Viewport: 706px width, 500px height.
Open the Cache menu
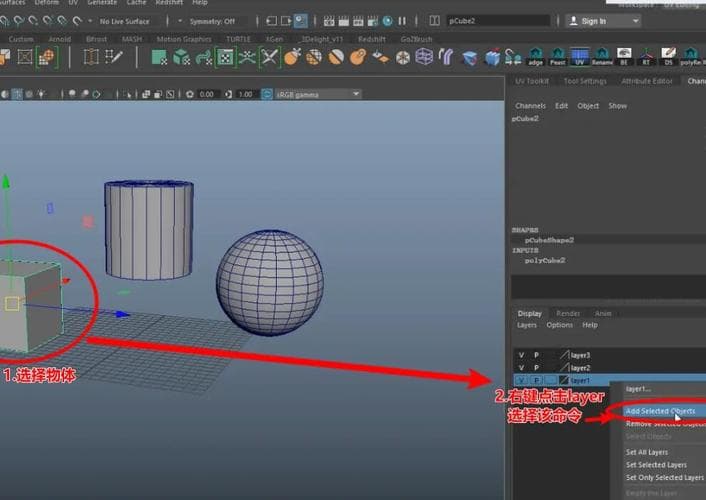coord(136,2)
